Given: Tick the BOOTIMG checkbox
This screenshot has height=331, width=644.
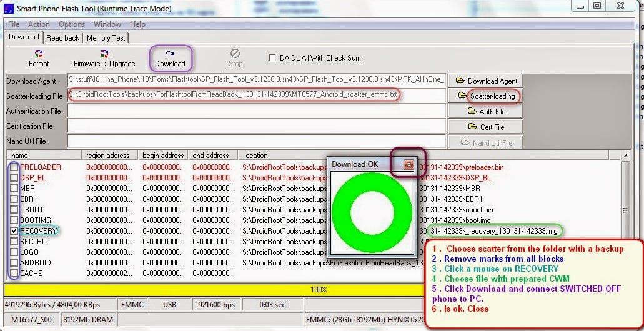Looking at the screenshot, I should (x=14, y=220).
